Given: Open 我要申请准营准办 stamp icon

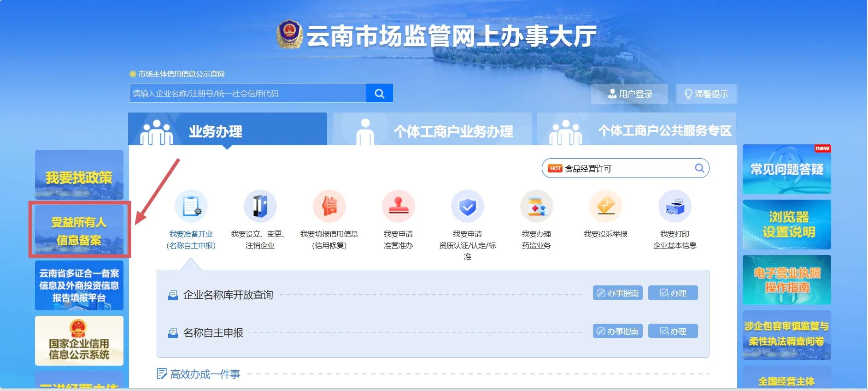Looking at the screenshot, I should [398, 206].
